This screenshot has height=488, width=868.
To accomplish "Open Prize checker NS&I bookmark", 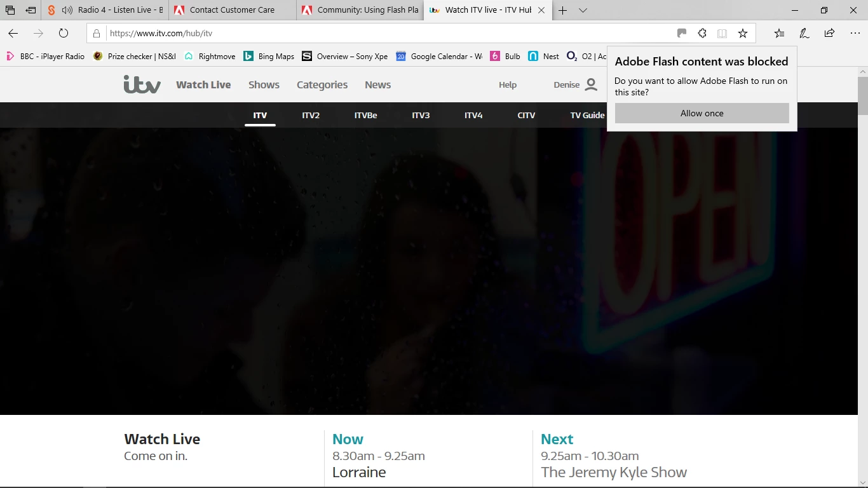I will click(x=135, y=57).
